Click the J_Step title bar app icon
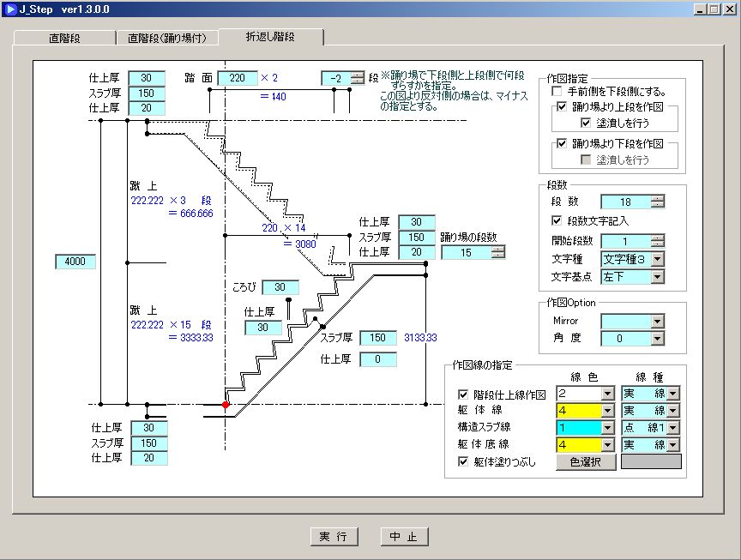 9,9
